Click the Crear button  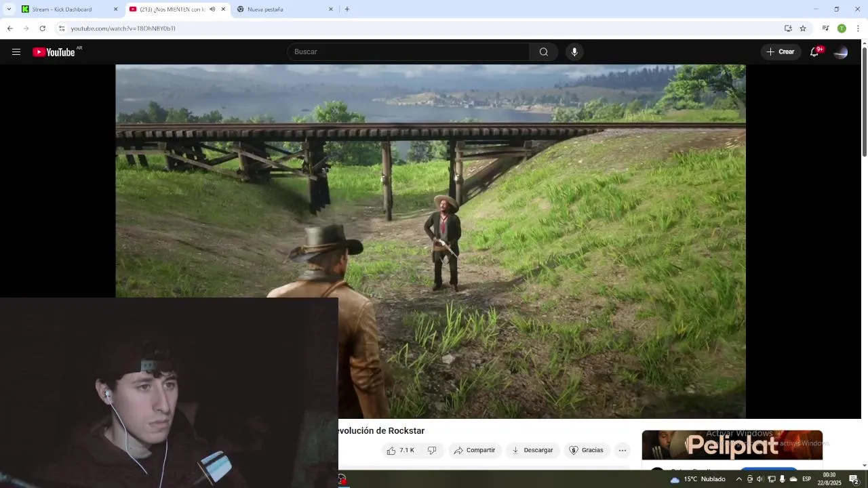tap(781, 52)
